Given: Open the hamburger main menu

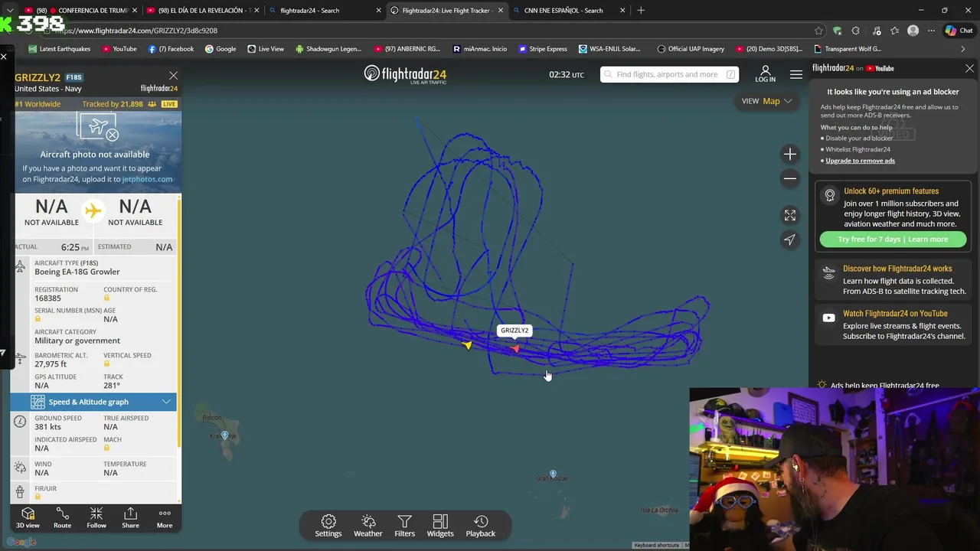Looking at the screenshot, I should point(796,74).
